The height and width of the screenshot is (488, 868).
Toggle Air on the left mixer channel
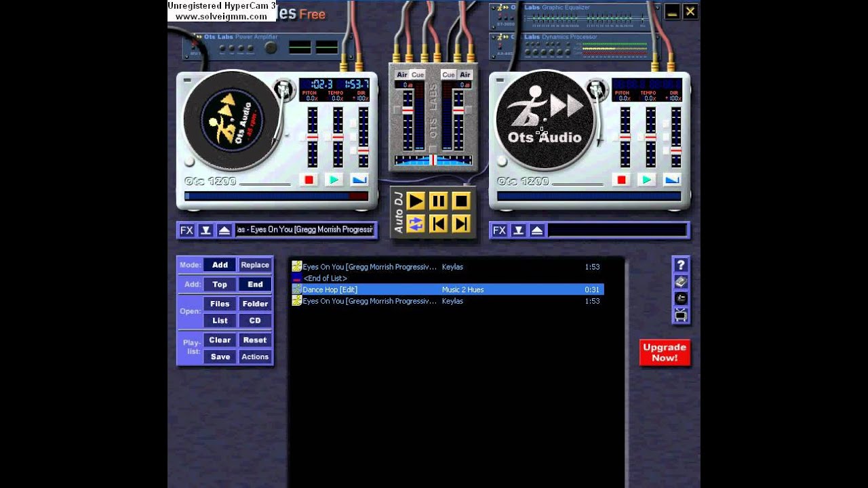pyautogui.click(x=402, y=75)
